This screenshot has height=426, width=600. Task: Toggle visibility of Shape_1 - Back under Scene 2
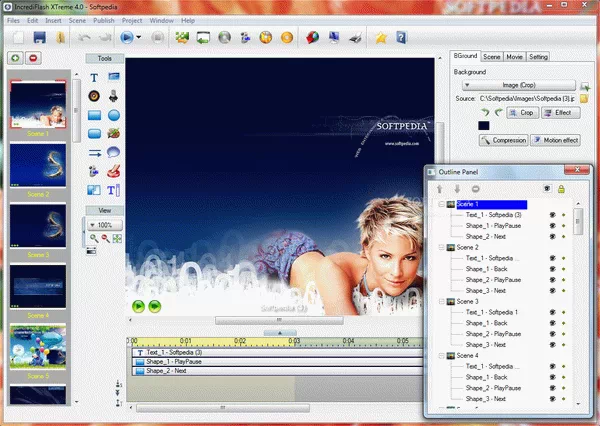553,269
